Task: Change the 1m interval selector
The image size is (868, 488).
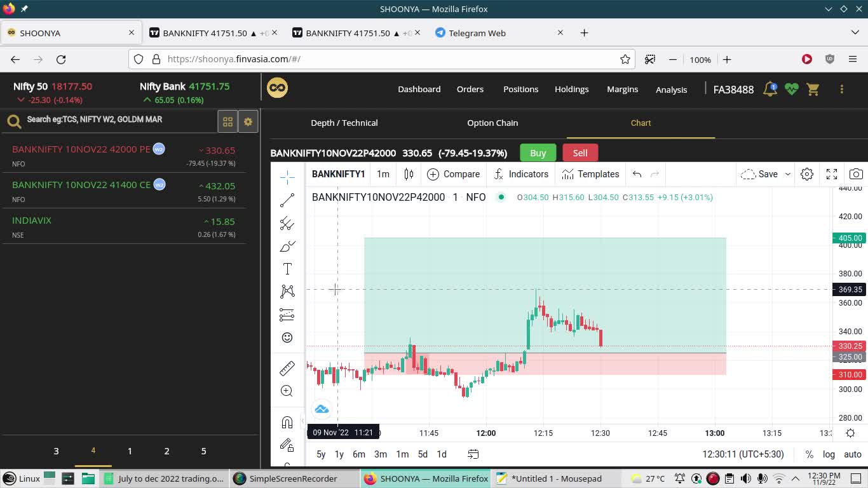Action: click(x=383, y=174)
